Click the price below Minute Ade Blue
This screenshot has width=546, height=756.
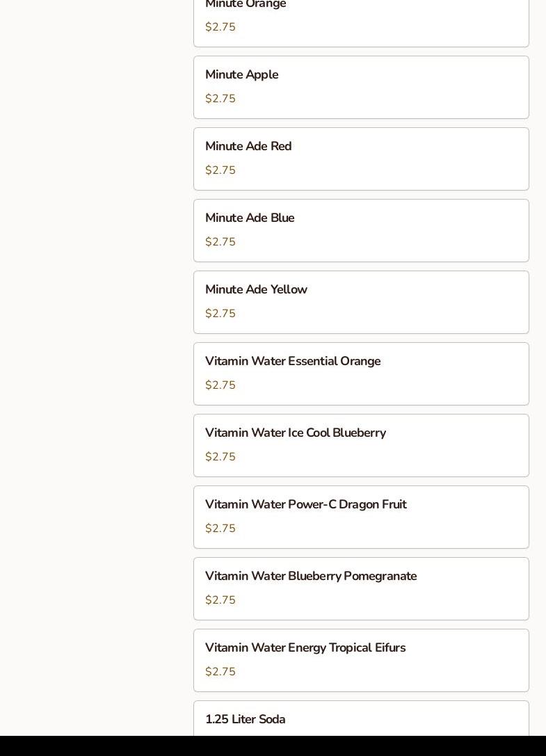tap(220, 242)
